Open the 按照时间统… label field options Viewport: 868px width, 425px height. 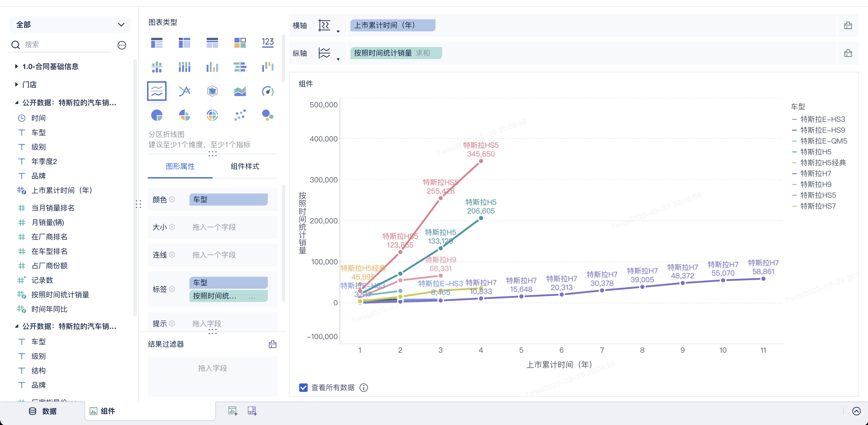tap(252, 297)
